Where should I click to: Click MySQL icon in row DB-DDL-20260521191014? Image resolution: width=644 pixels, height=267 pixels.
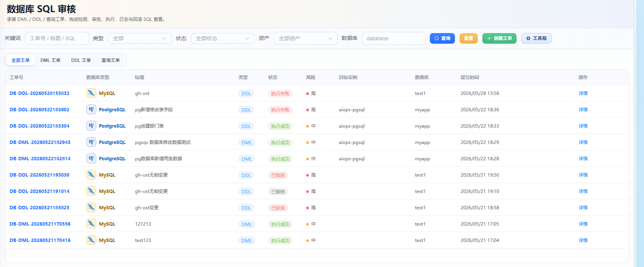point(91,191)
